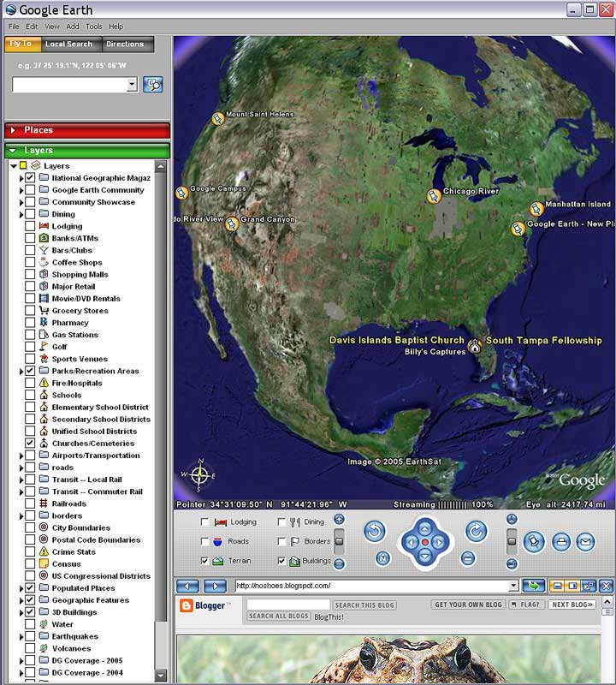Enable the Volcanoes layer checkbox
This screenshot has height=685, width=616.
pyautogui.click(x=30, y=648)
